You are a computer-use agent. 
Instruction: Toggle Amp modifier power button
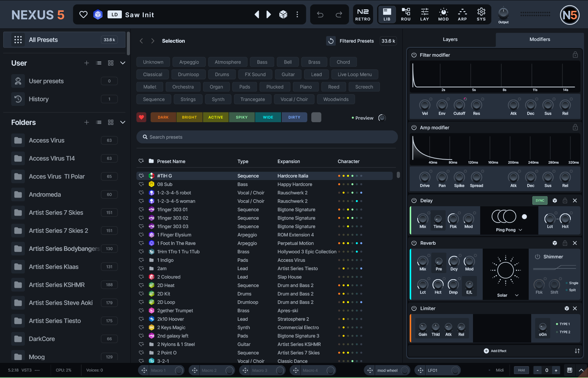click(x=414, y=128)
